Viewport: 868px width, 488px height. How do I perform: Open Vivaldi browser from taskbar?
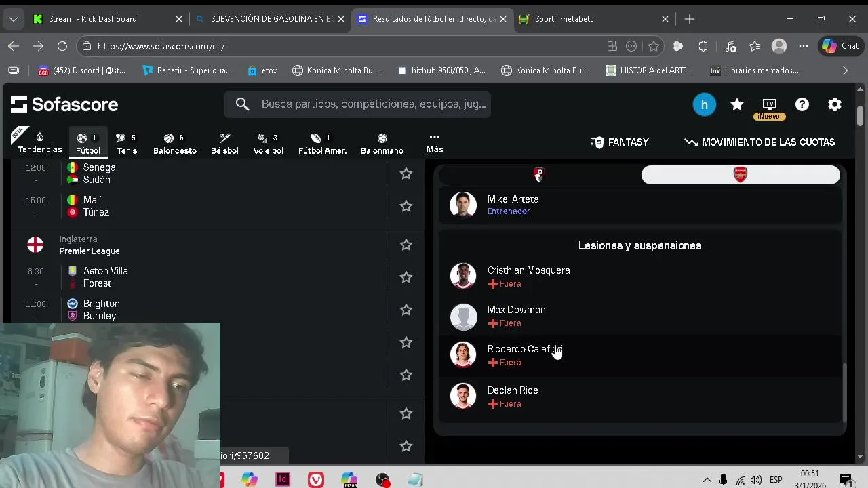coord(316,479)
